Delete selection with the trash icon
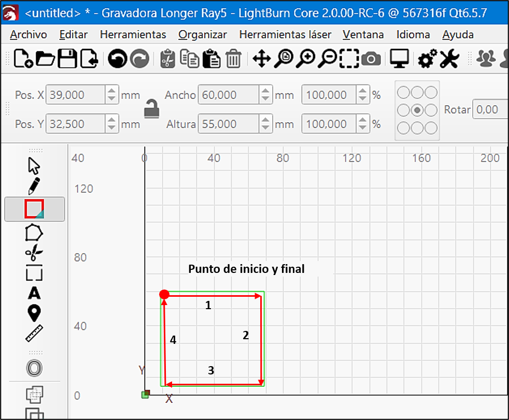The height and width of the screenshot is (420, 509). pyautogui.click(x=233, y=59)
